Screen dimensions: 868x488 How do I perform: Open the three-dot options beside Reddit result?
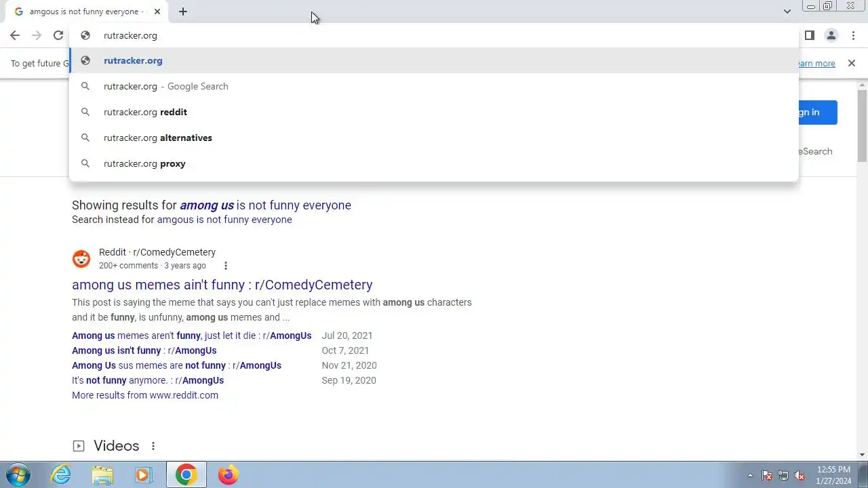point(226,266)
